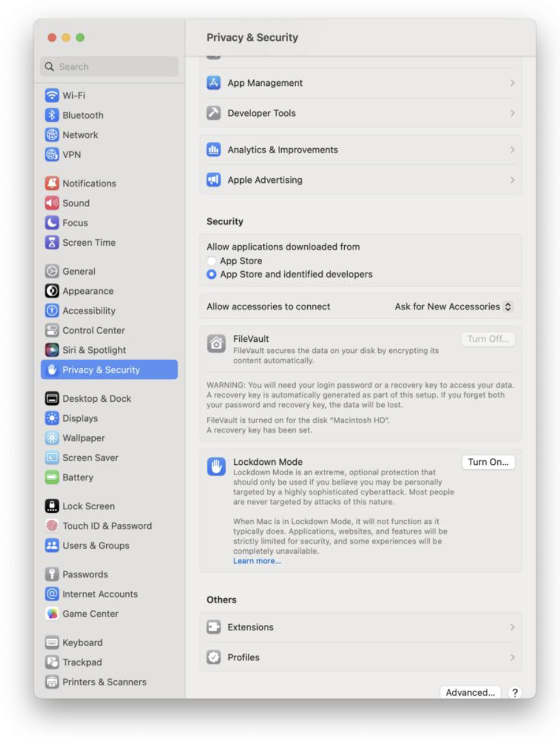Click the Siri & Spotlight icon
The height and width of the screenshot is (737, 560).
pyautogui.click(x=52, y=350)
